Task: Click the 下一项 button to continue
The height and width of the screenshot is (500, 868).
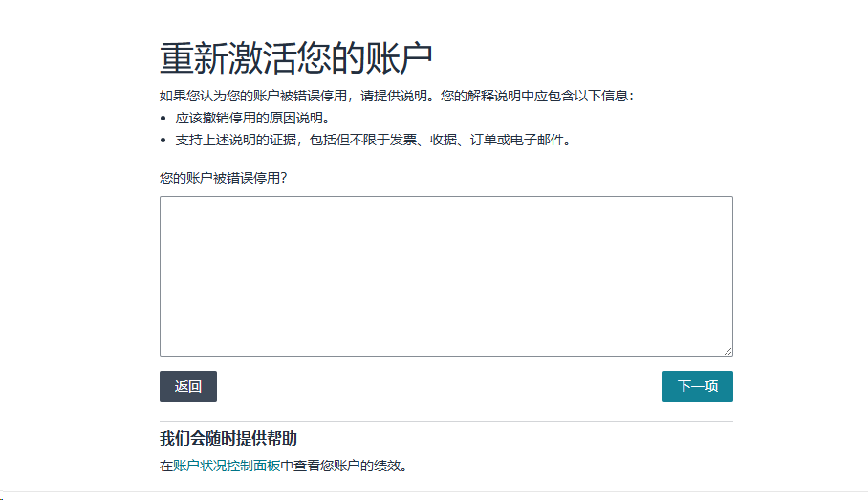Action: [697, 386]
